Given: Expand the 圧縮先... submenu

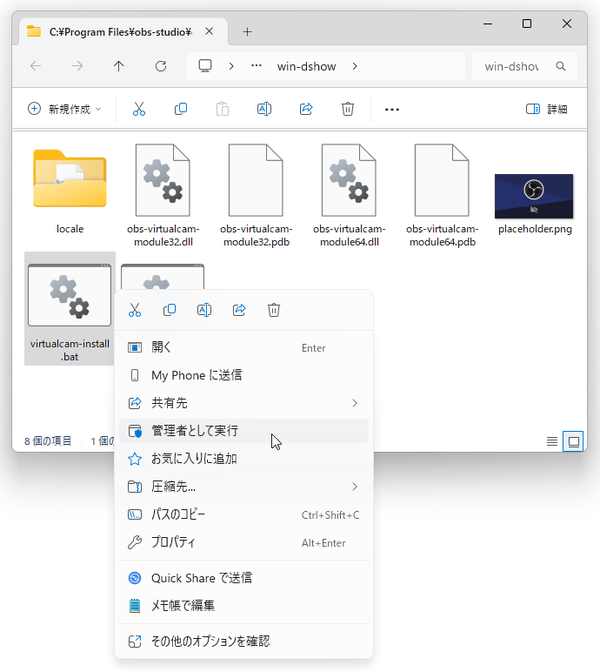Looking at the screenshot, I should tap(355, 486).
